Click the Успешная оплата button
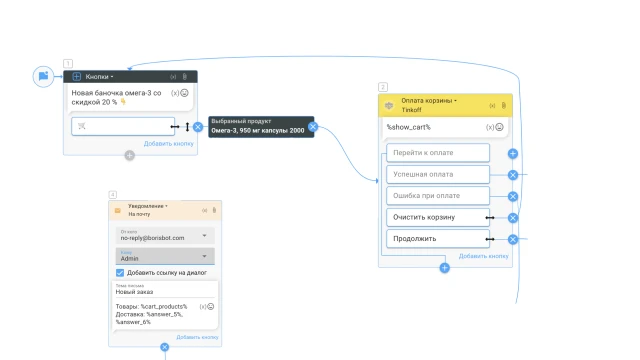640x360 pixels. pos(438,174)
